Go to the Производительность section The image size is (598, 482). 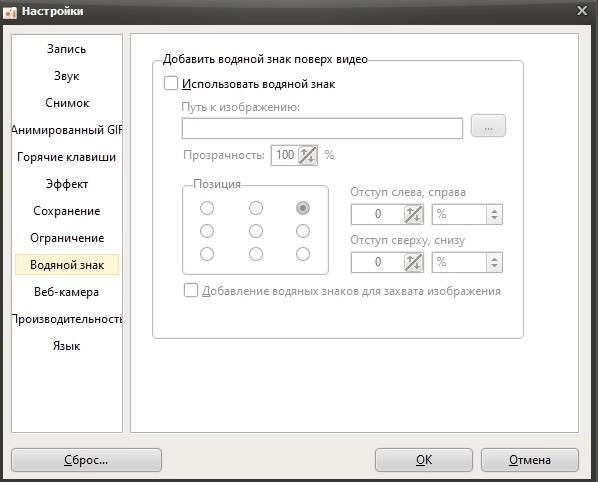point(67,319)
